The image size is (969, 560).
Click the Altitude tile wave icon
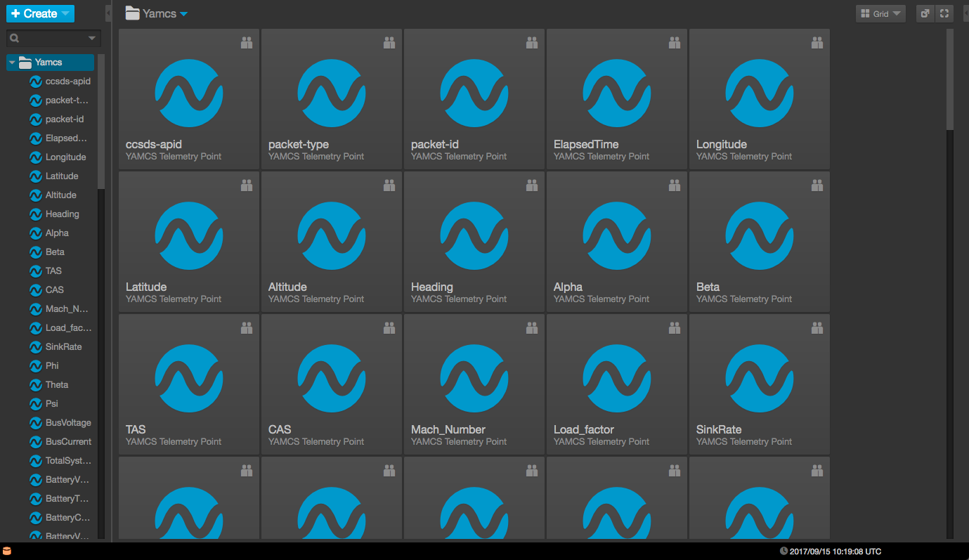tap(332, 236)
